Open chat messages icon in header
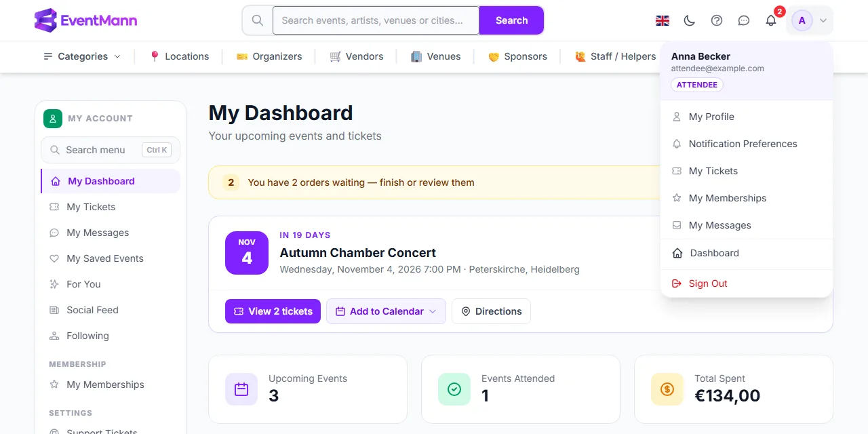868x434 pixels. [744, 20]
